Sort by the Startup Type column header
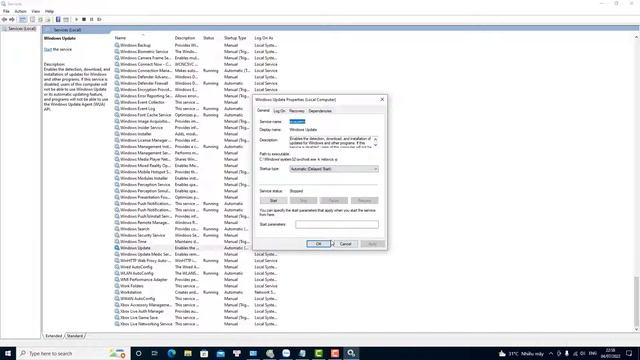This screenshot has width=640, height=360. [x=235, y=38]
